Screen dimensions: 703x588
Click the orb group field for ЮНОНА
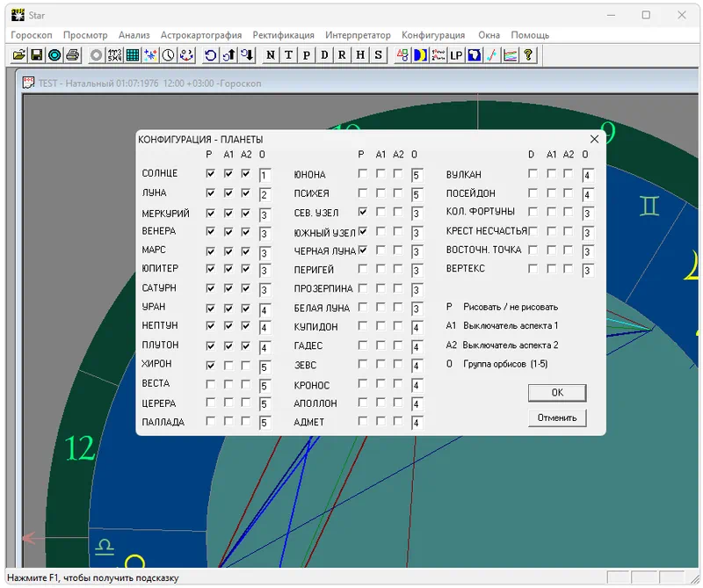pyautogui.click(x=417, y=175)
